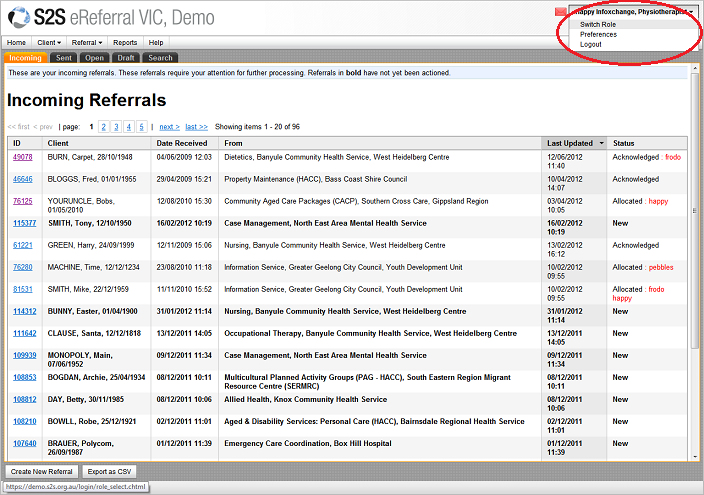Click the red flag icon beside username

tap(560, 11)
